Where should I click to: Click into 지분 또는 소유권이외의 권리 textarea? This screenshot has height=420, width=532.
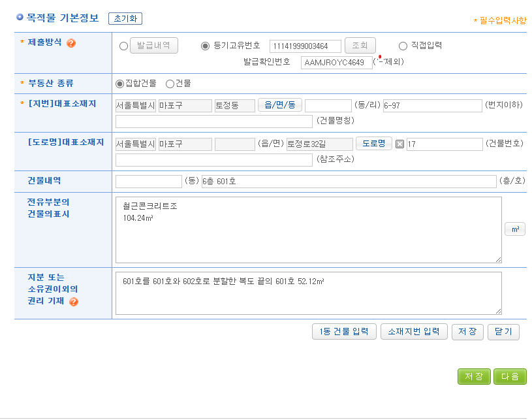point(308,293)
